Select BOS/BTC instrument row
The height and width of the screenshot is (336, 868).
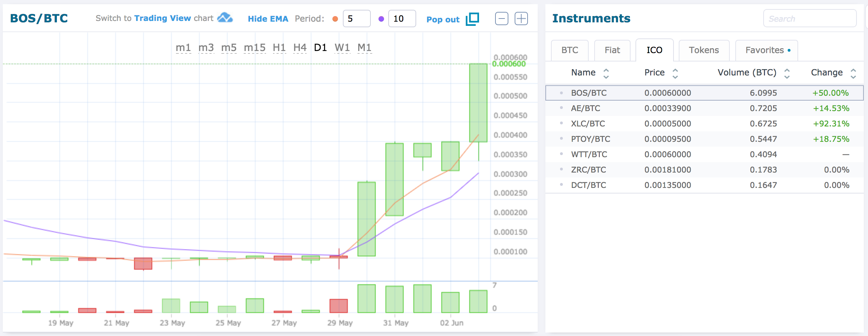(705, 93)
